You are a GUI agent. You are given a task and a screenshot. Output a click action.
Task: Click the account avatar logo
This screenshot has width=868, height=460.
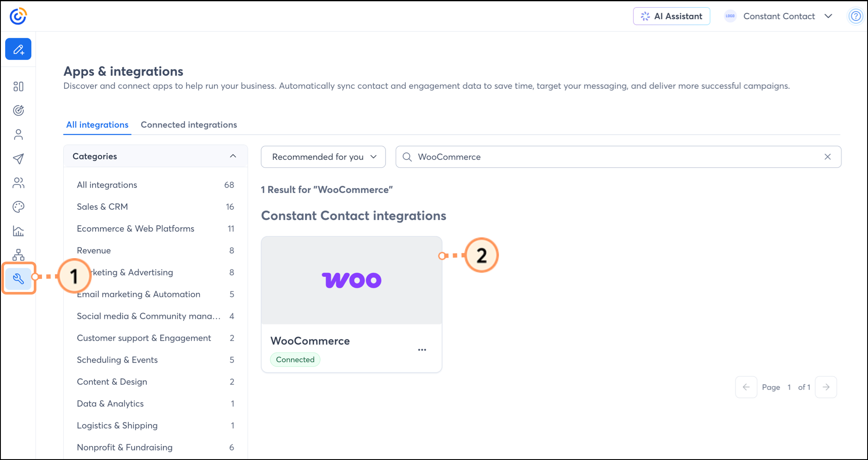[730, 16]
